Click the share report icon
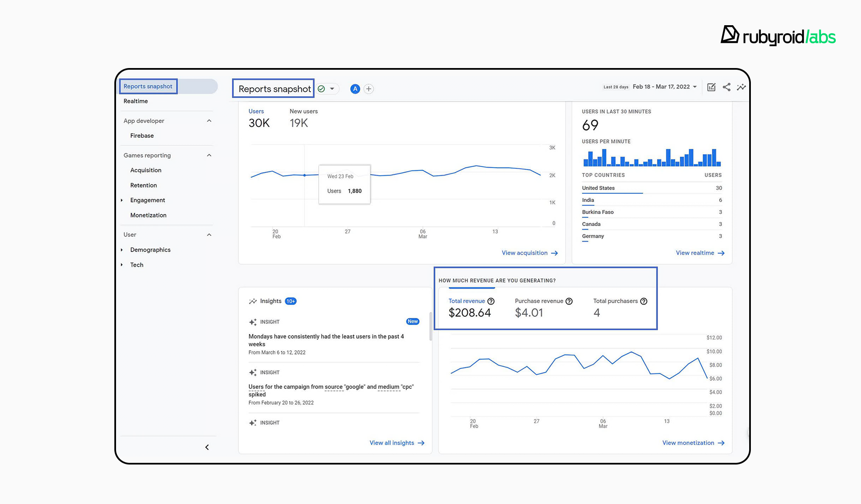Image resolution: width=861 pixels, height=504 pixels. point(726,87)
